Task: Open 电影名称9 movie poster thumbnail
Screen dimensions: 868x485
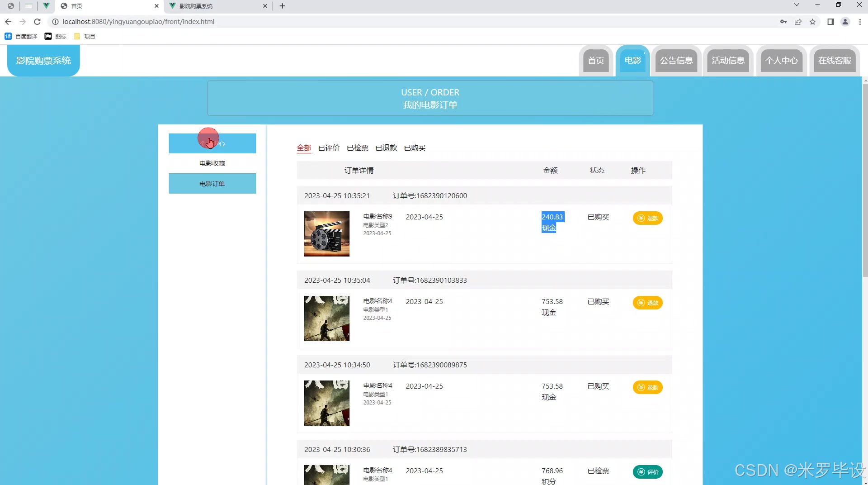Action: (326, 234)
